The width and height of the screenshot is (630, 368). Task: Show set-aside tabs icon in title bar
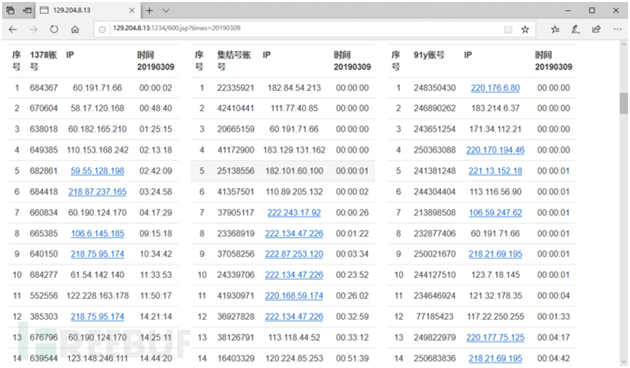pos(27,10)
